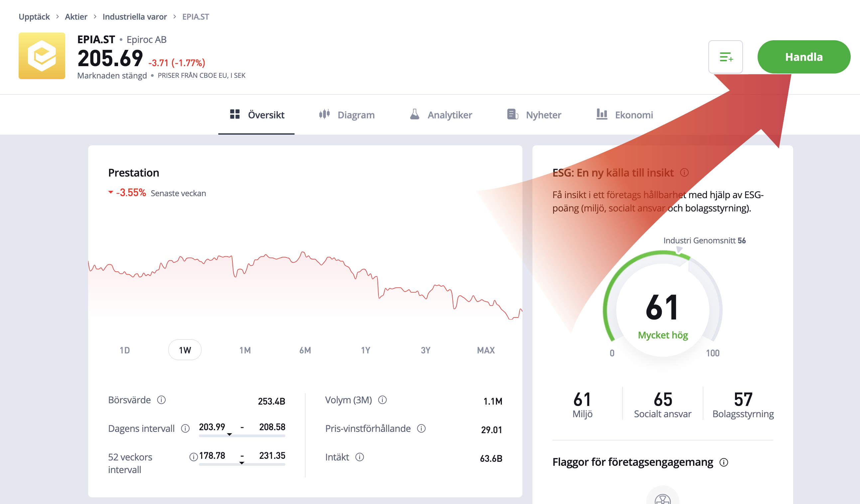Open the Nyheter tab
860x504 pixels.
point(534,115)
